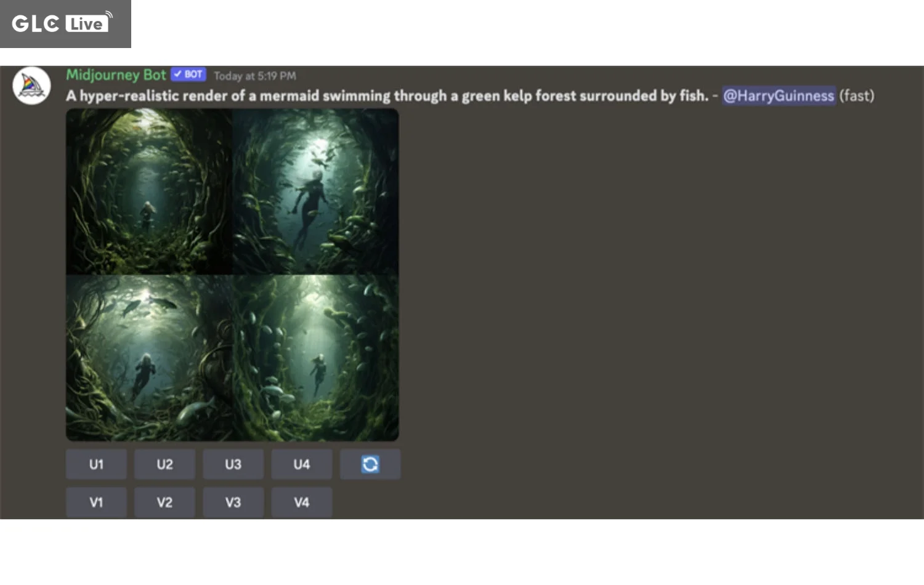Screen dimensions: 924x585
Task: Select the U3 upscale button
Action: pyautogui.click(x=233, y=464)
